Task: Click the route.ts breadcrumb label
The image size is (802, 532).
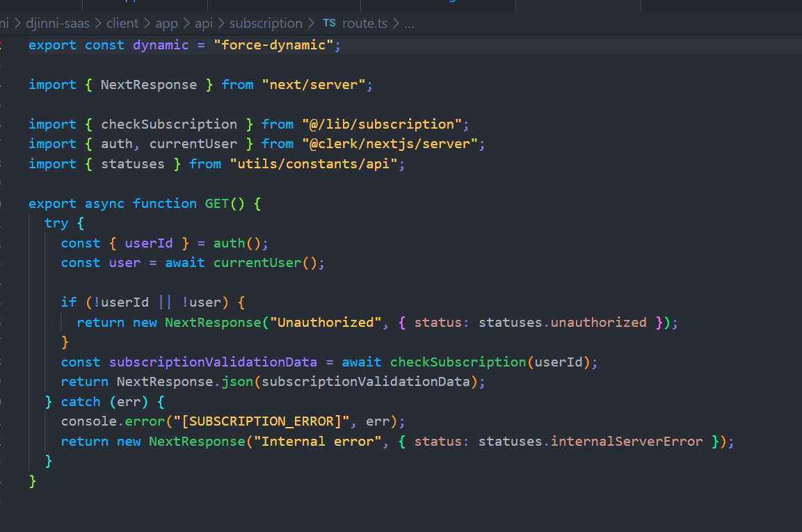Action: (x=363, y=23)
